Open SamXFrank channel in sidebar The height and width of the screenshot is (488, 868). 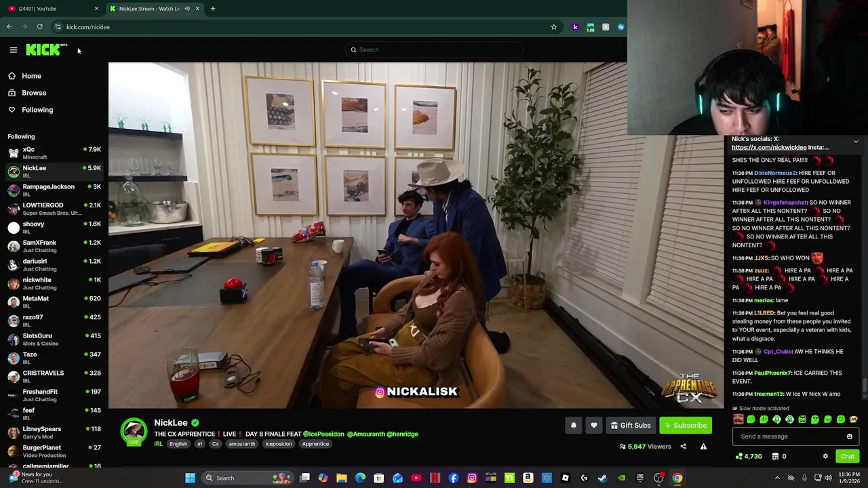54,246
